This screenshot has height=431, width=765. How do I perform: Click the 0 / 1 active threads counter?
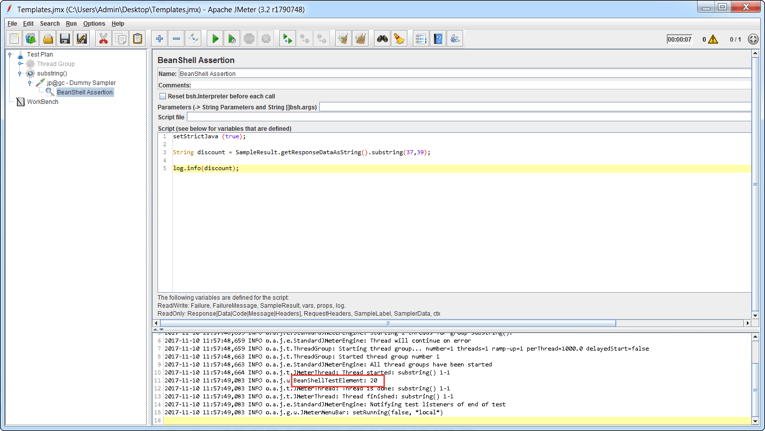pos(735,39)
